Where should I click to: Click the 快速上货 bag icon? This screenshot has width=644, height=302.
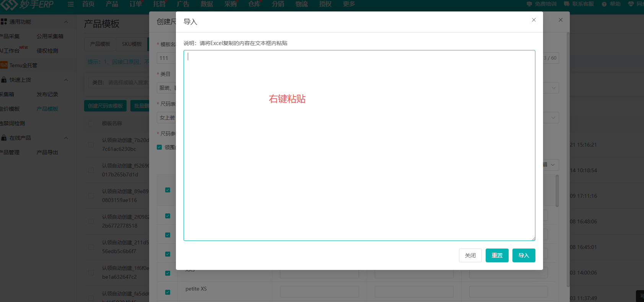tap(4, 80)
